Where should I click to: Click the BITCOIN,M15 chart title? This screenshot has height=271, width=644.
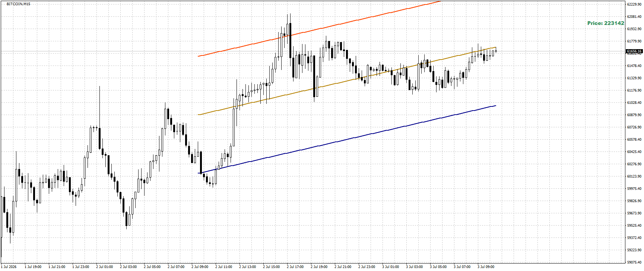pos(19,4)
